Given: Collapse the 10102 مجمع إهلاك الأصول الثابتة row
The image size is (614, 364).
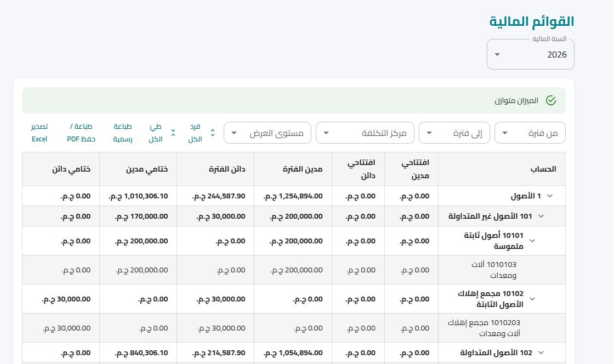Looking at the screenshot, I should pos(532,299).
